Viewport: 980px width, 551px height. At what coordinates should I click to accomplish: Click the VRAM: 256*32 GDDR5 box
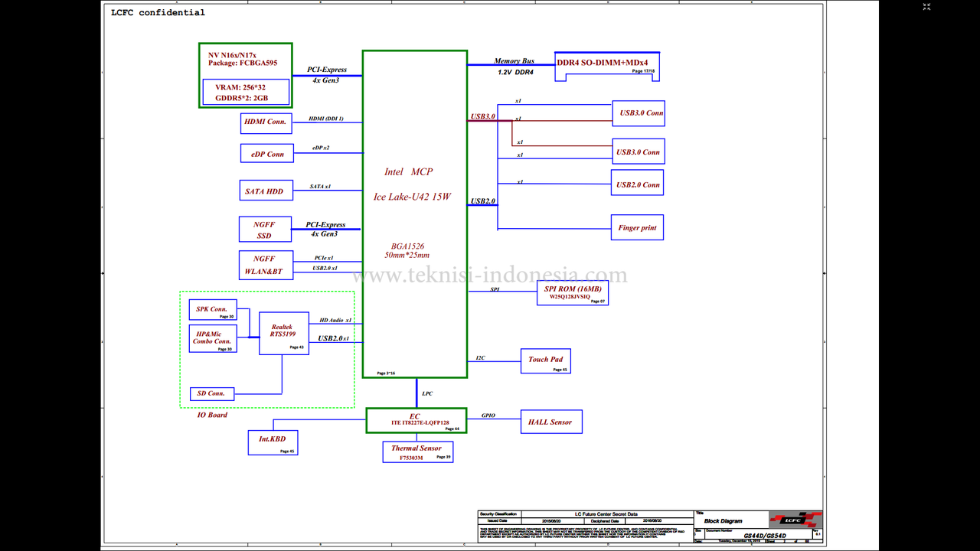tap(247, 92)
